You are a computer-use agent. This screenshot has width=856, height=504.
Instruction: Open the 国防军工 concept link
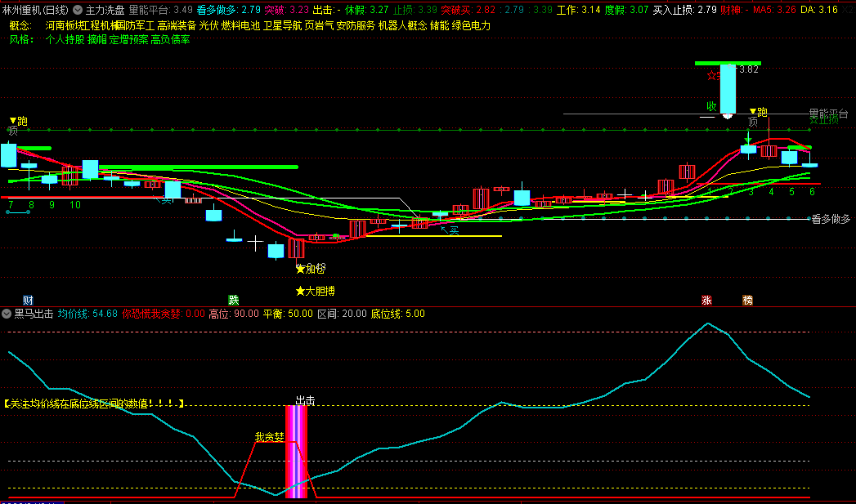click(x=135, y=25)
